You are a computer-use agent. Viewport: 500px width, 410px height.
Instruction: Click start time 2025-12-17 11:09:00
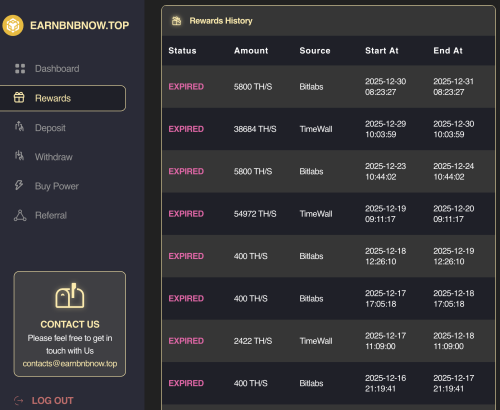point(385,341)
